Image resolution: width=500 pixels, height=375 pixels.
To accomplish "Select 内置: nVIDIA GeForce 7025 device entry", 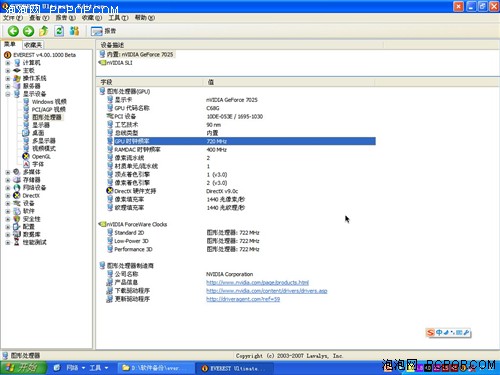I will click(x=137, y=54).
